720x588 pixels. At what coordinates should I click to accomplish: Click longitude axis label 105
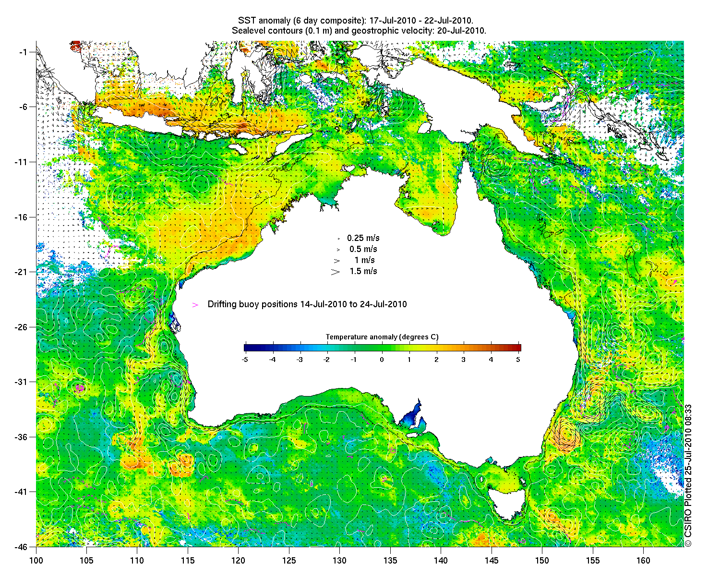[86, 560]
